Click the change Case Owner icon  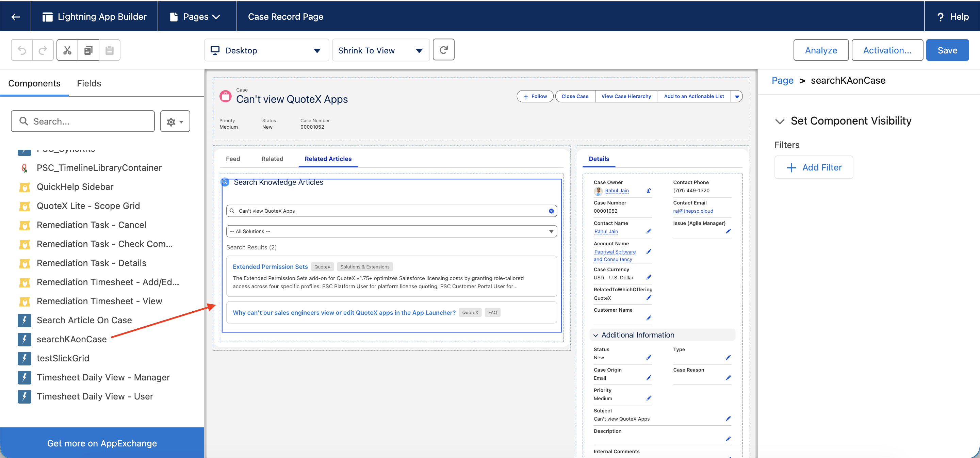tap(649, 191)
